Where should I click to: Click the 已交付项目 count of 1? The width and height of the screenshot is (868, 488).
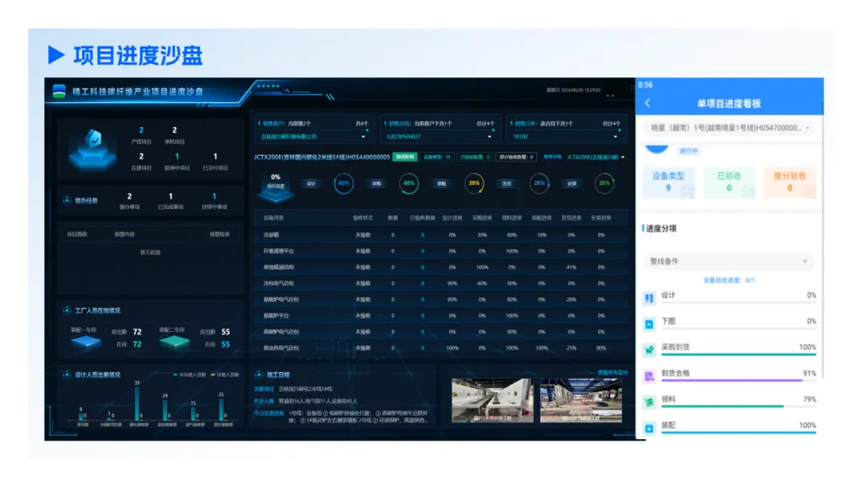pyautogui.click(x=215, y=157)
